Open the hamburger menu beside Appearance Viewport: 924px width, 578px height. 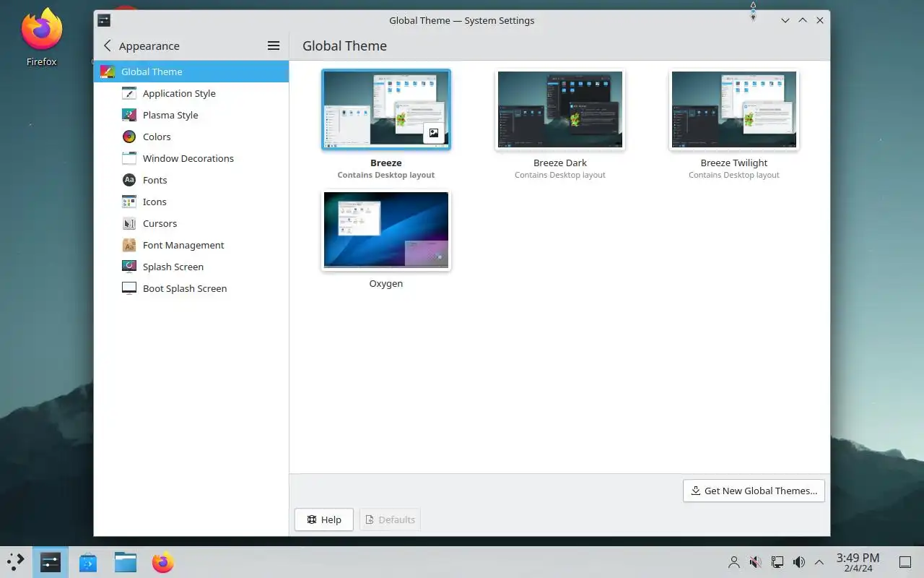tap(274, 46)
